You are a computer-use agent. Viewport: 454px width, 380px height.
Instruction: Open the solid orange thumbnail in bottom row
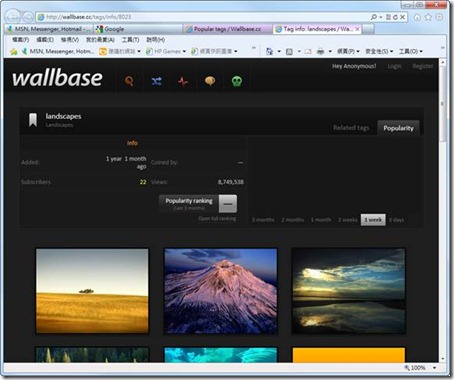tap(348, 355)
